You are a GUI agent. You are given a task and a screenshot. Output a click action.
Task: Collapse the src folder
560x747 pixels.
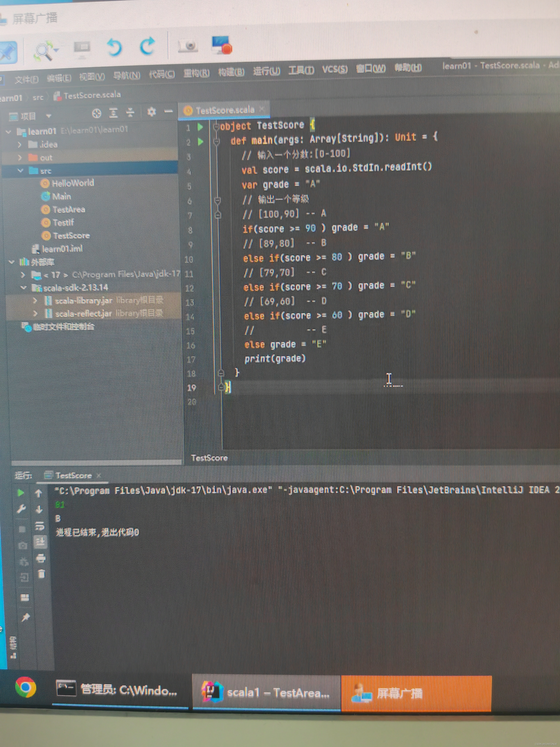click(x=20, y=171)
